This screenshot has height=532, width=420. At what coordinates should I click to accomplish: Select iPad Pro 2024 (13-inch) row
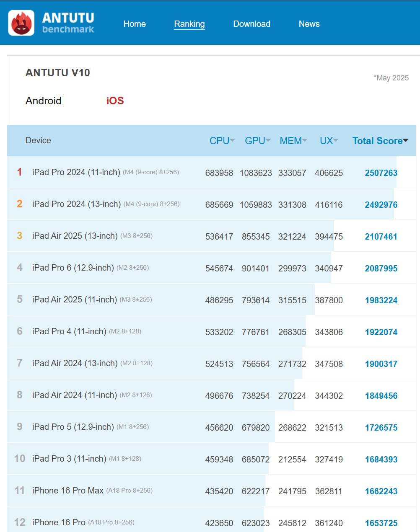click(x=211, y=204)
